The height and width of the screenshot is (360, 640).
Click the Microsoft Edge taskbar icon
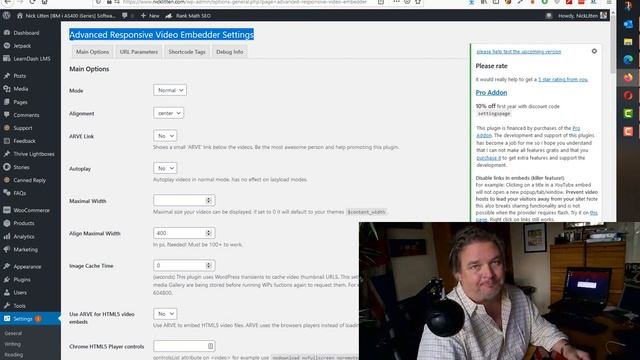coord(628,60)
